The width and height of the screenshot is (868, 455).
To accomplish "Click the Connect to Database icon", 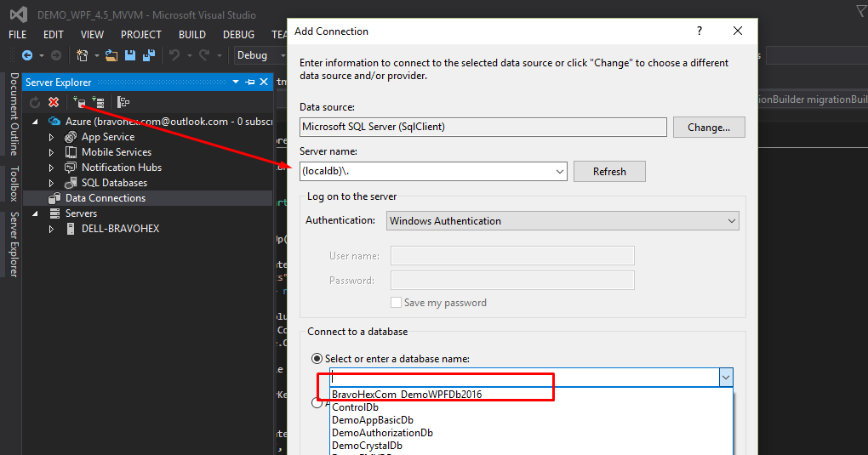I will click(79, 102).
